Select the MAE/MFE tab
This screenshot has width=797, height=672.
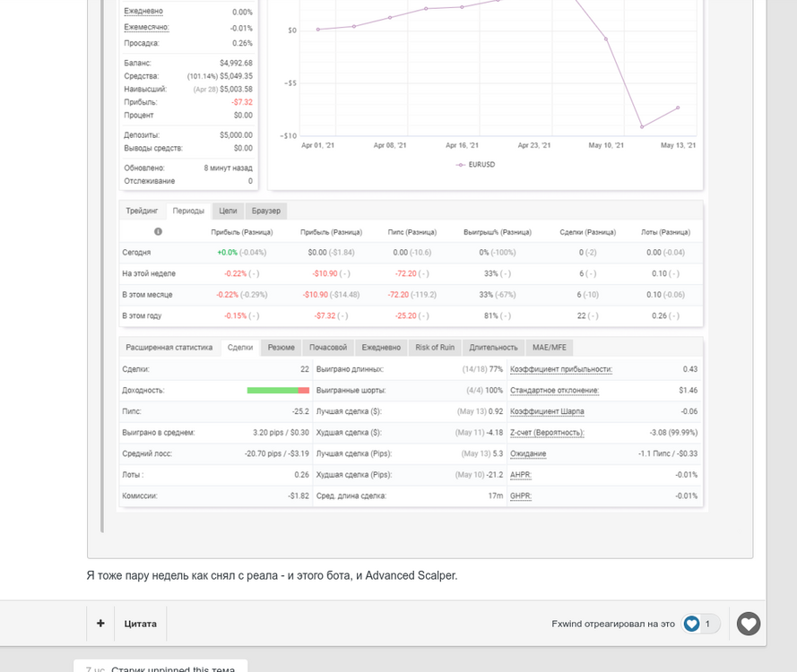pos(549,348)
